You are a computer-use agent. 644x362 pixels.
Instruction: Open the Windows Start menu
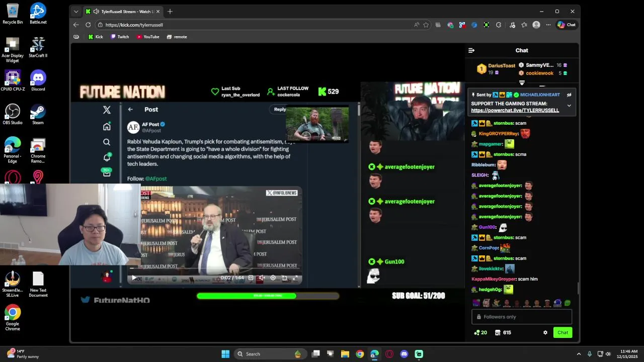(225, 354)
